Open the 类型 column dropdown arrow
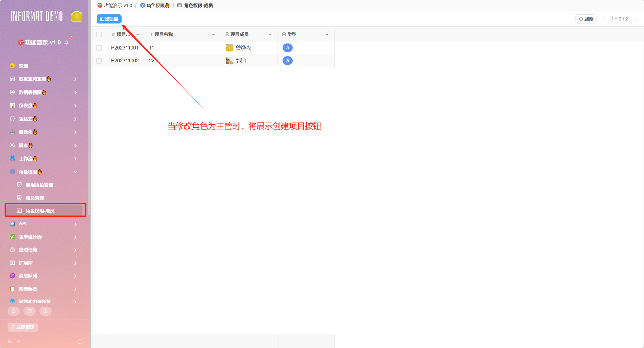 tap(327, 35)
